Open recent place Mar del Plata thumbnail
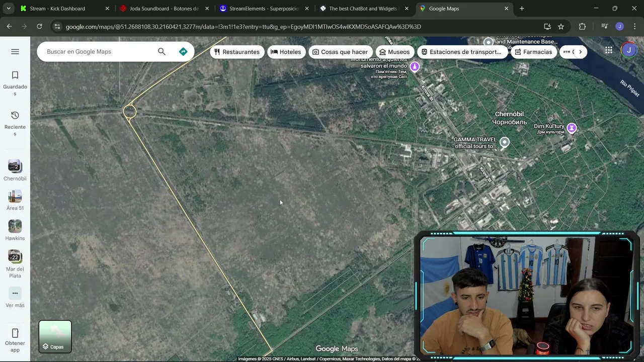This screenshot has width=644, height=362. coord(15,256)
